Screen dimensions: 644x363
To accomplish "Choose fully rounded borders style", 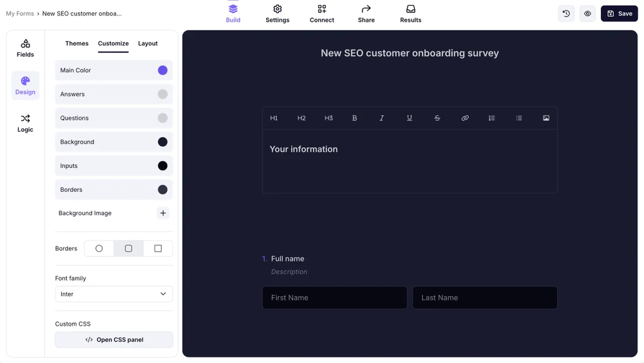I will 99,248.
